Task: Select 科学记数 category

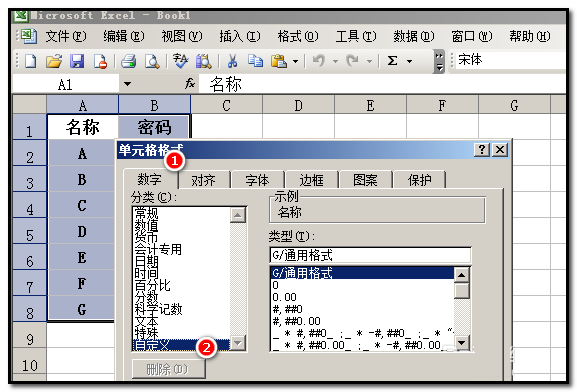Action: [x=158, y=309]
